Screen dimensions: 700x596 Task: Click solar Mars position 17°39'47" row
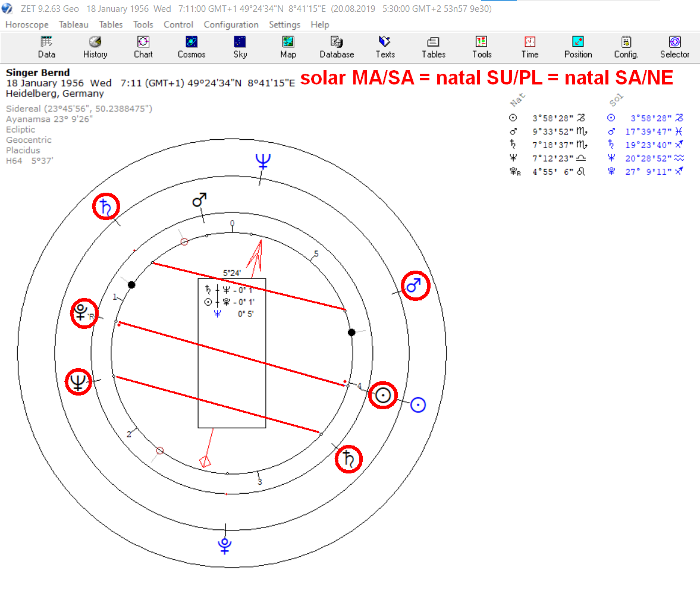(x=645, y=131)
